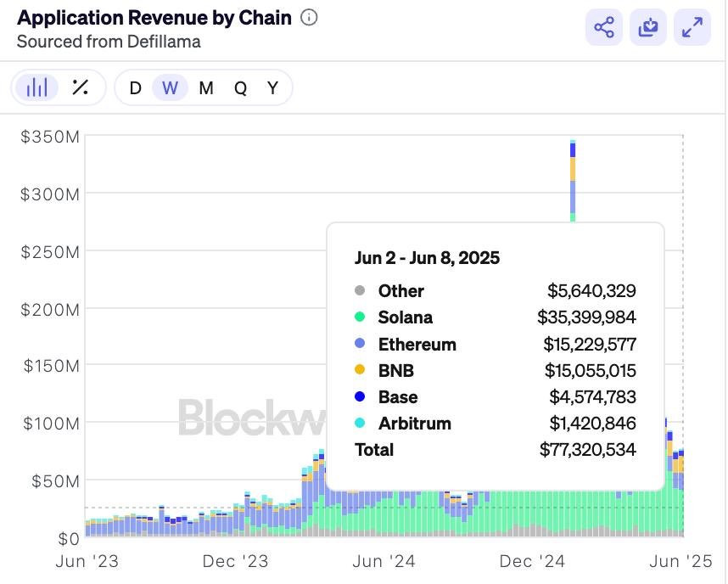The width and height of the screenshot is (728, 584).
Task: Click the share chart icon
Action: (604, 28)
